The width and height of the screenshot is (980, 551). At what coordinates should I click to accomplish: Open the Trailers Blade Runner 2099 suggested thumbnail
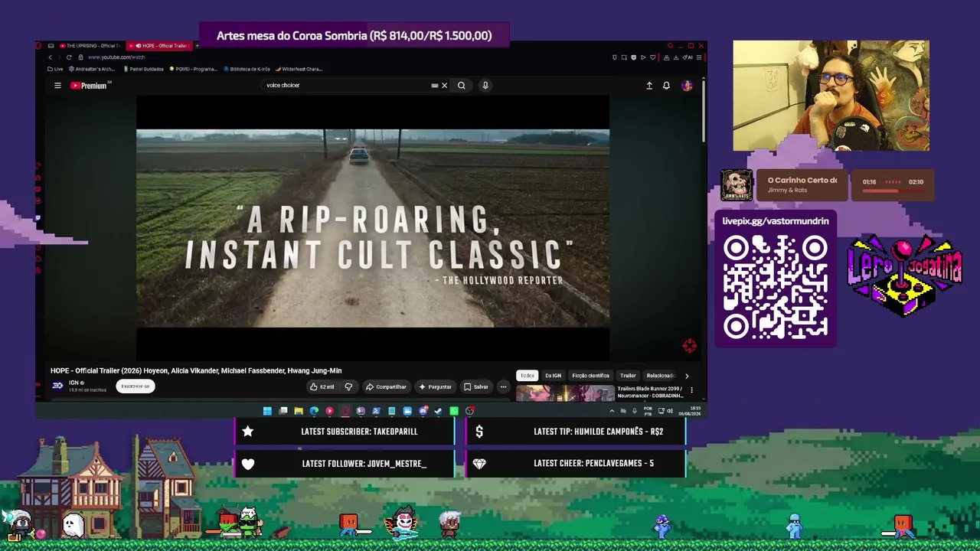[x=565, y=393]
